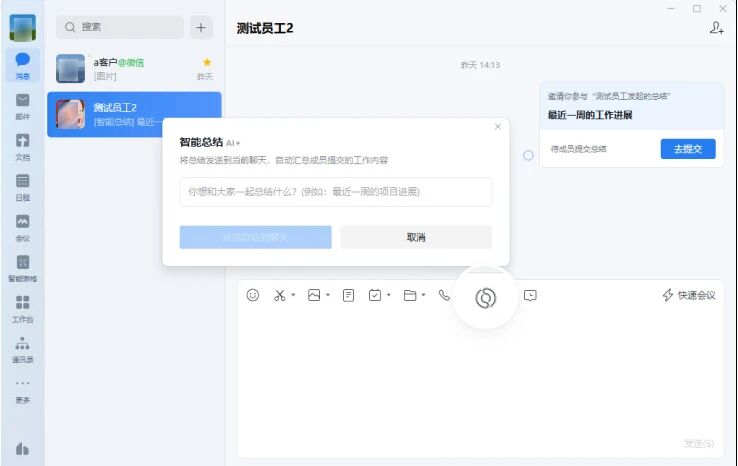This screenshot has height=466, width=738.
Task: Open 工作台 (Workbench) in the sidebar
Action: (22, 307)
